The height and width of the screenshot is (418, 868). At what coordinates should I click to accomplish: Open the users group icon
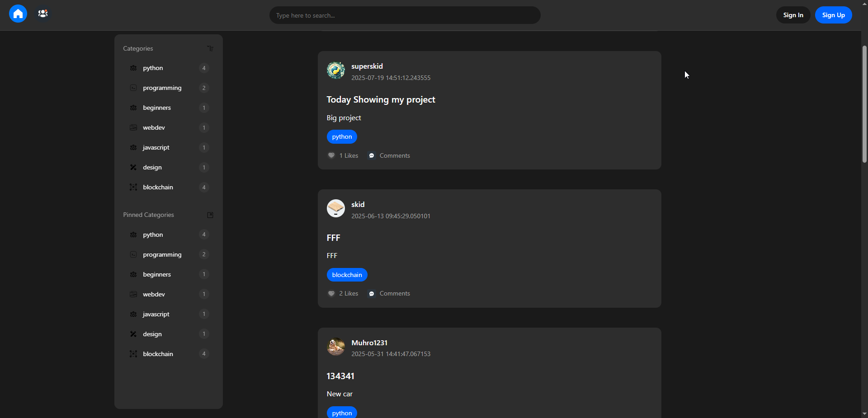[43, 14]
